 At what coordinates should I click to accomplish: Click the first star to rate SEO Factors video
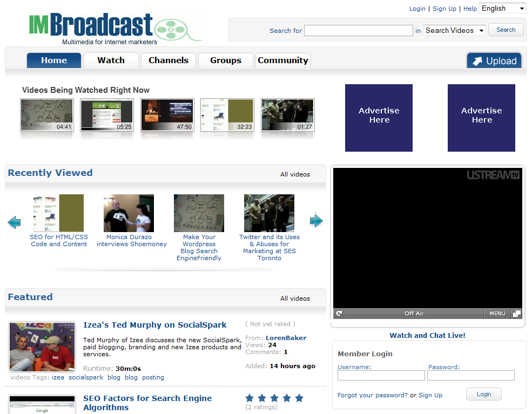tap(250, 398)
